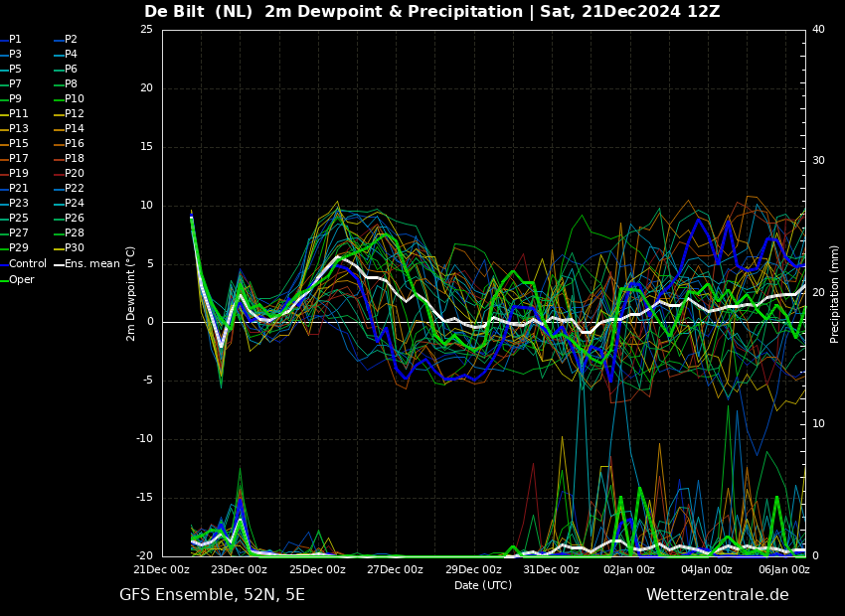Click the P1 legend entry
This screenshot has width=845, height=616.
[11, 40]
